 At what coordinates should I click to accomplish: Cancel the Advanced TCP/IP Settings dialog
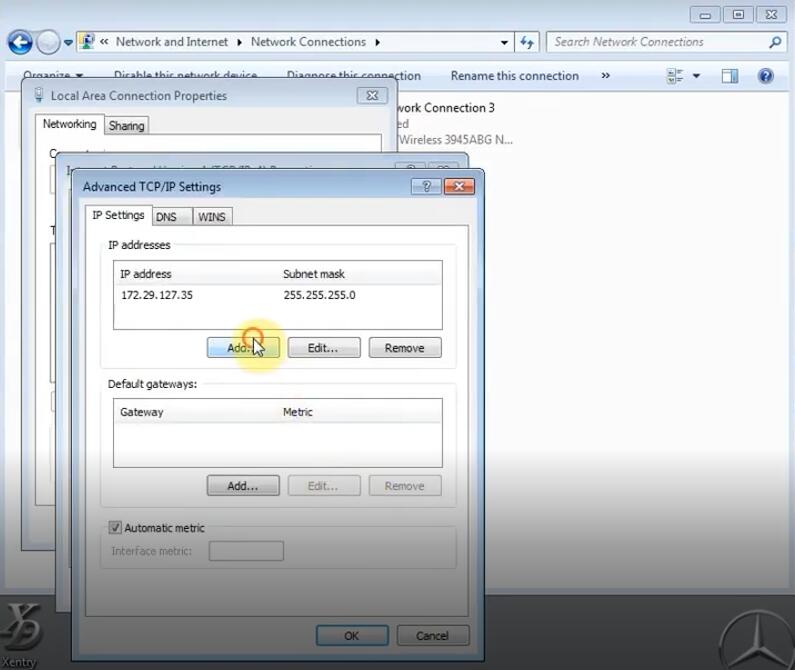[432, 636]
